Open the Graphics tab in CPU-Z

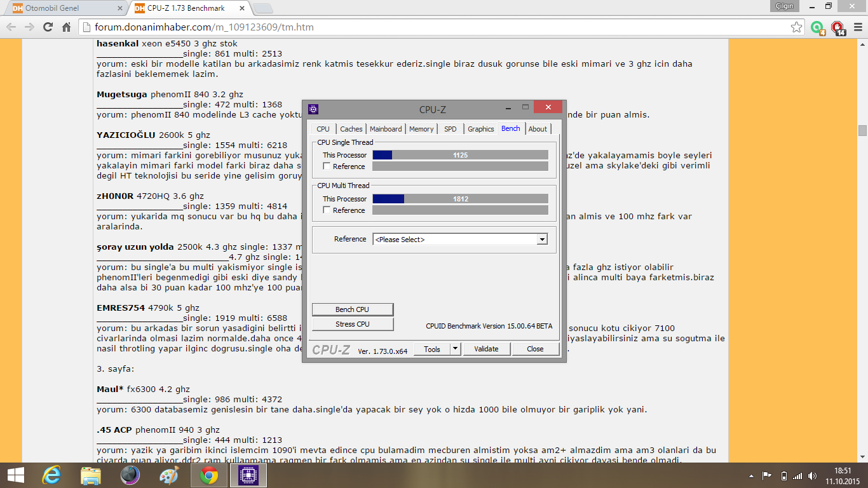pyautogui.click(x=481, y=129)
